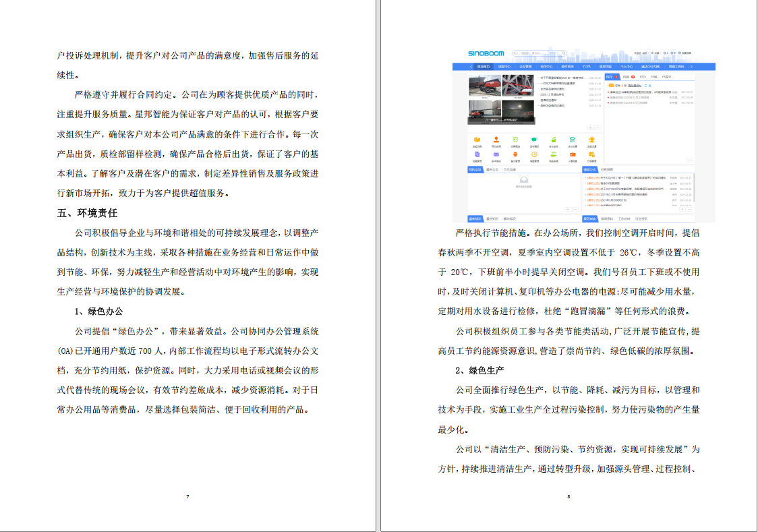Click the heading '五、环境责任'
Image resolution: width=758 pixels, height=532 pixels.
[88, 213]
